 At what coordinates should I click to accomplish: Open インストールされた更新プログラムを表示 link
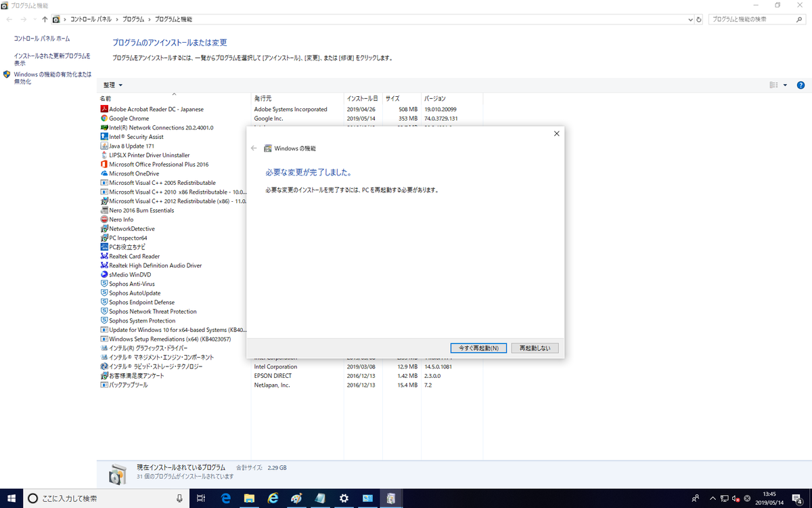coord(52,59)
